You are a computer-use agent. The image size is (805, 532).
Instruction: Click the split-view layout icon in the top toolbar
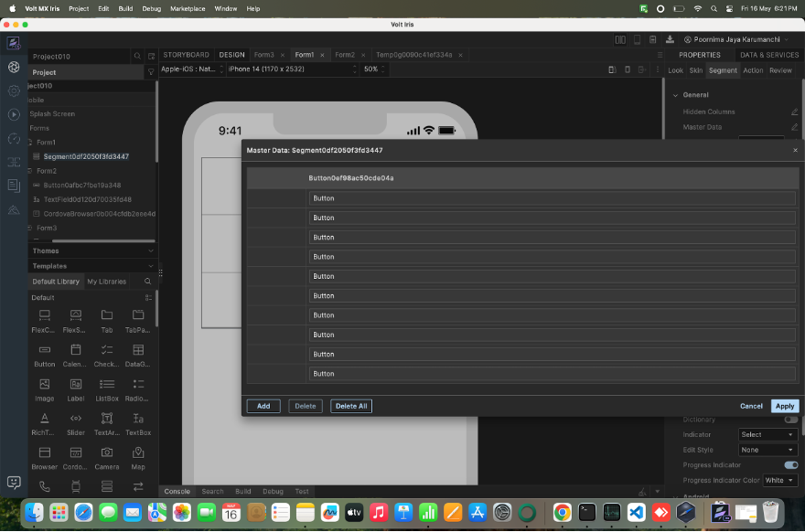coord(620,39)
